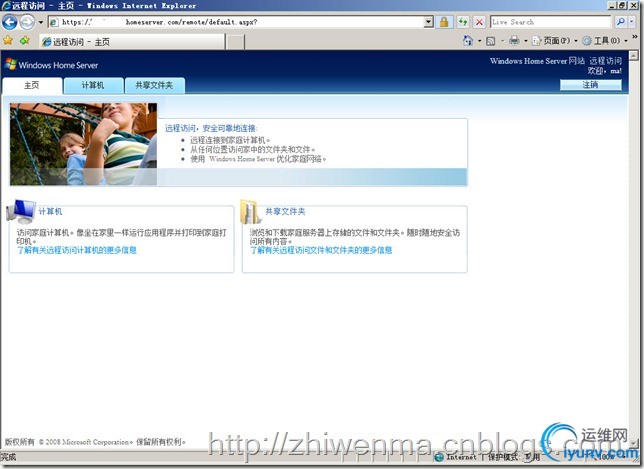Open the 页面(P) menu
Image resolution: width=644 pixels, height=469 pixels.
(554, 41)
